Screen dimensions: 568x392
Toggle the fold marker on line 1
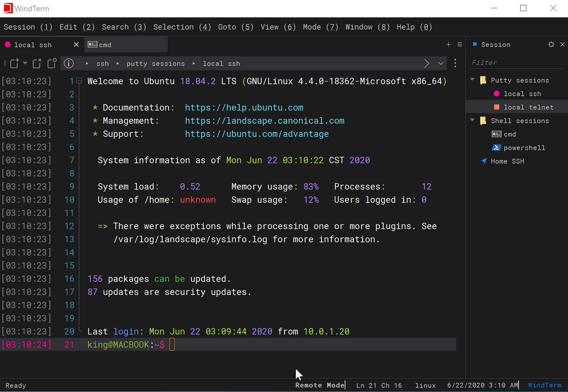coord(79,81)
